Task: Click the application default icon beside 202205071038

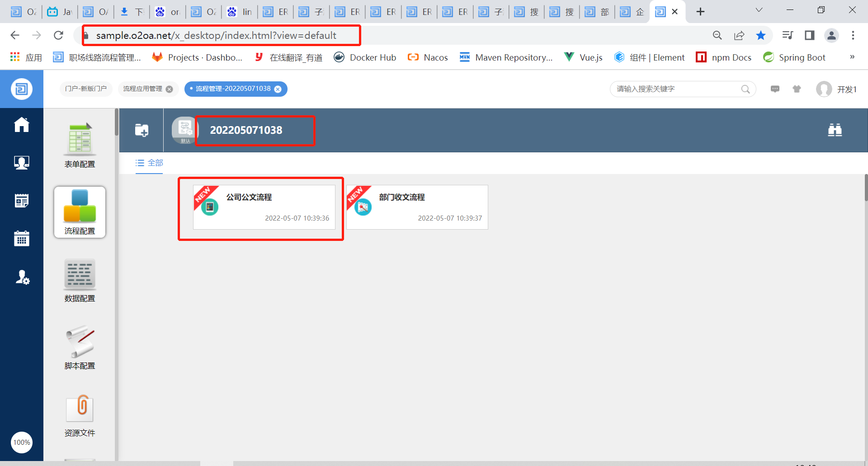Action: pos(184,130)
